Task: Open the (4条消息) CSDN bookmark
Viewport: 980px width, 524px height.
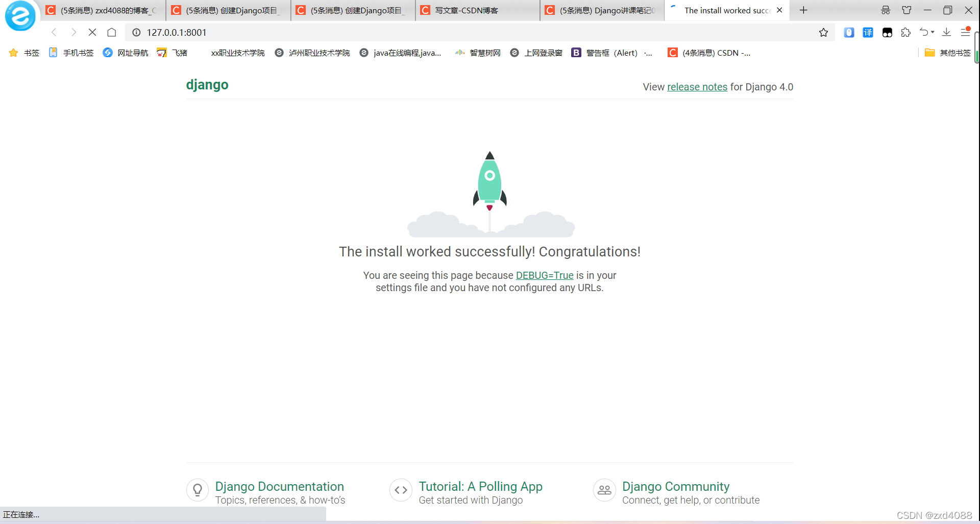Action: coord(709,53)
